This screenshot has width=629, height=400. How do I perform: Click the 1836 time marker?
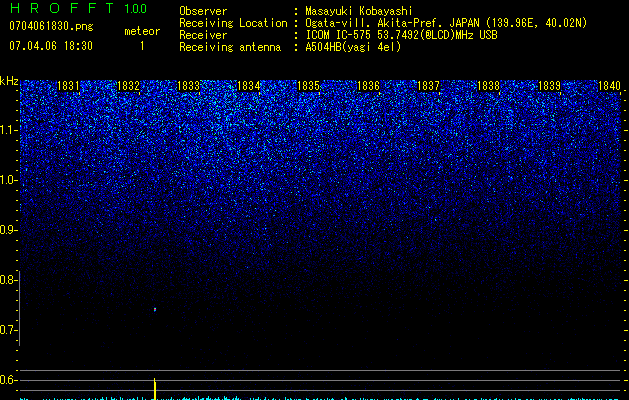point(368,86)
